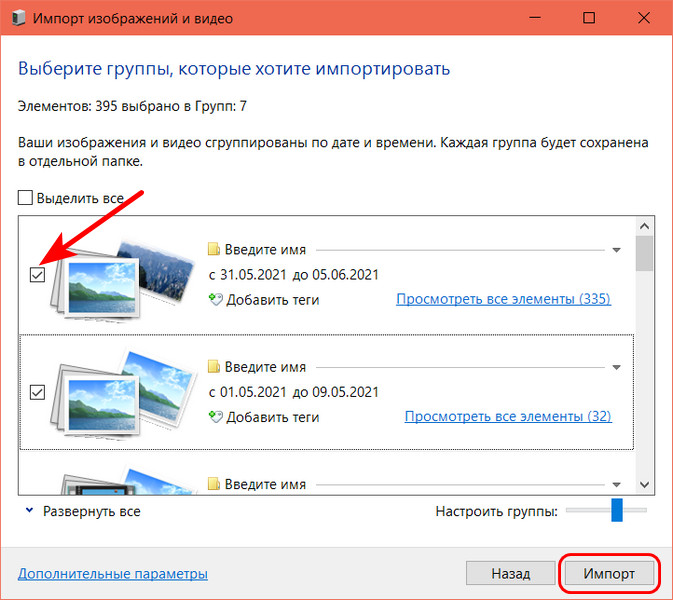Click photo thumbnail of the 01.05.2021 group
Viewport: 673px width, 600px height.
(122, 394)
